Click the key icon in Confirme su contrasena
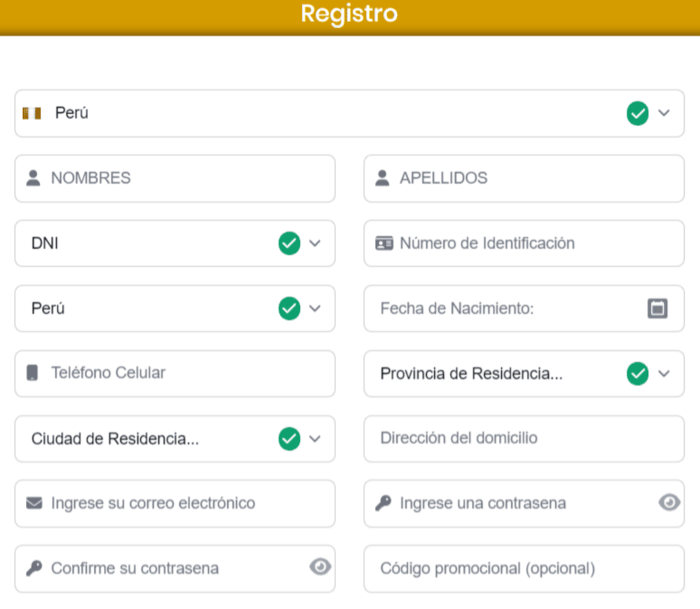The height and width of the screenshot is (609, 700). coord(34,568)
